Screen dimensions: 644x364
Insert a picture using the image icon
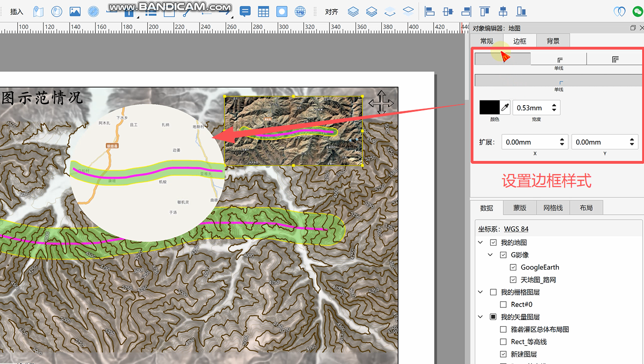point(75,12)
